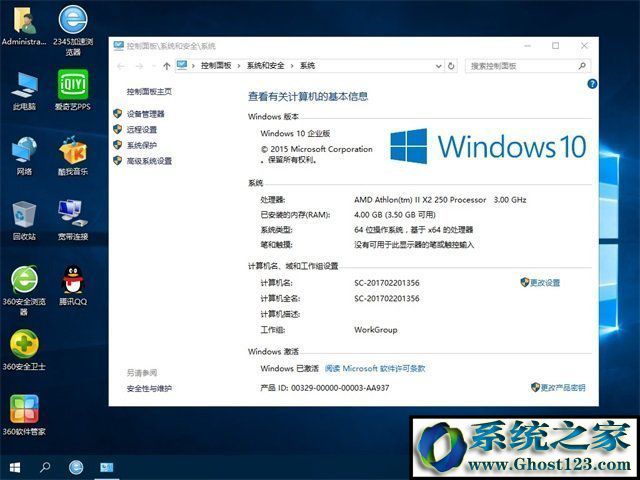Maximize the system window
Image resolution: width=640 pixels, height=480 pixels.
coord(555,46)
